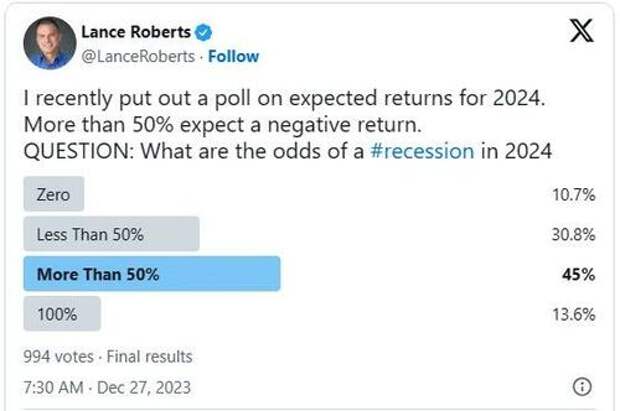The width and height of the screenshot is (620, 411).
Task: Click the tweet text about expected returns
Action: point(288,125)
